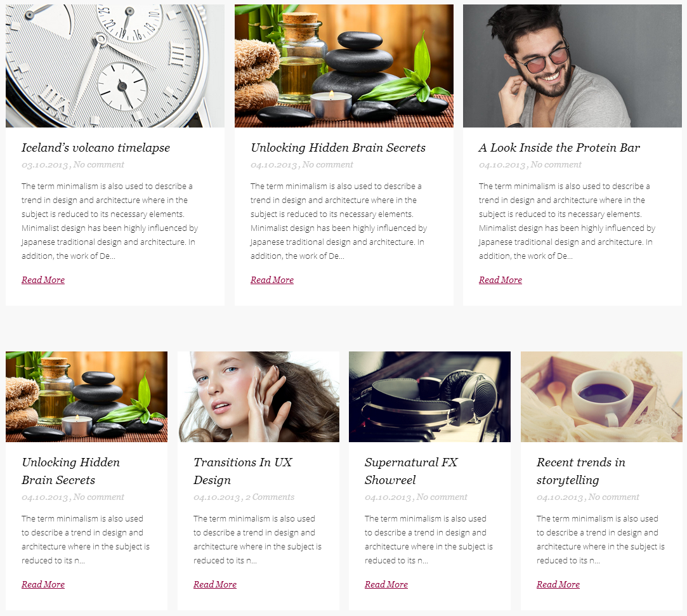This screenshot has width=687, height=616.
Task: Open 'Iceland's volcano timelapse' post title
Action: pyautogui.click(x=96, y=148)
